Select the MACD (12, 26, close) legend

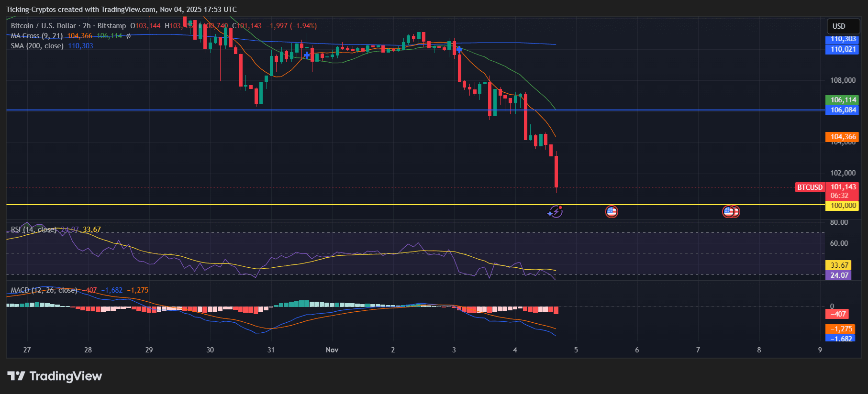(44, 290)
